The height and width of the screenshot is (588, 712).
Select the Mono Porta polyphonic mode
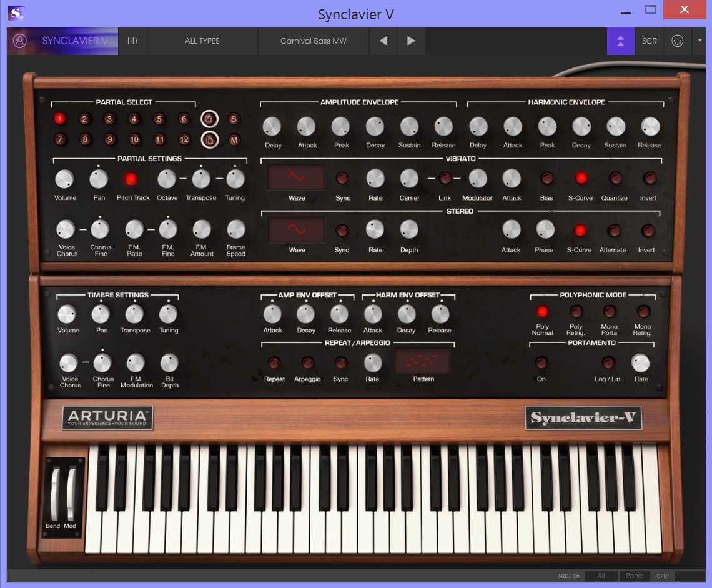click(x=609, y=312)
